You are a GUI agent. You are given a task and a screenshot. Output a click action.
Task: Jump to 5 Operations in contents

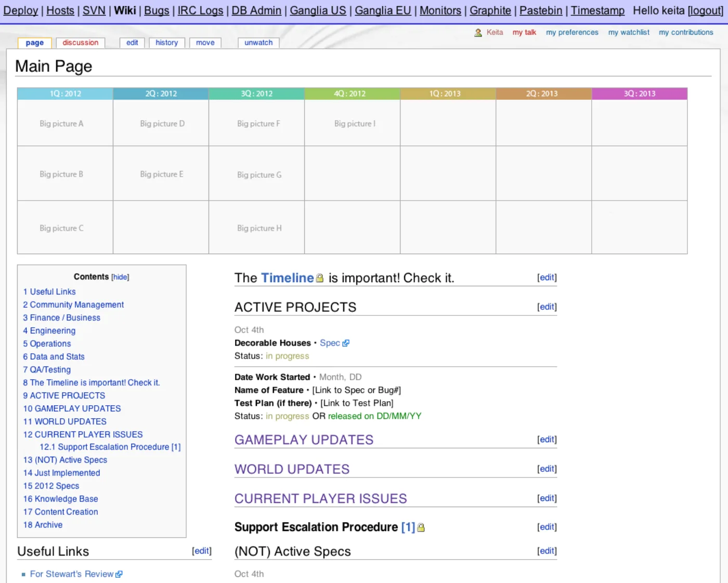(47, 344)
